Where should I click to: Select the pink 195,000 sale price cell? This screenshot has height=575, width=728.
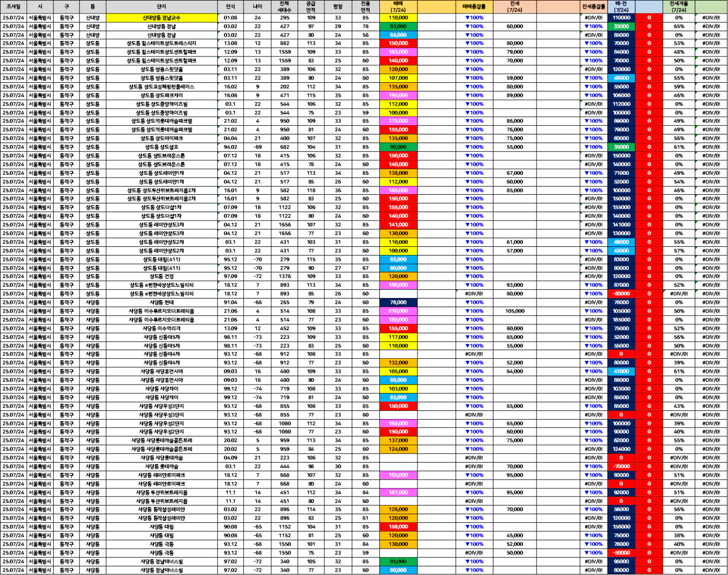coord(398,95)
